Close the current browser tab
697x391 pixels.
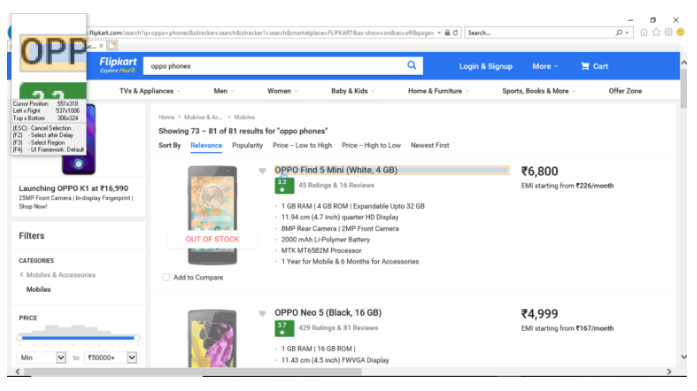101,46
